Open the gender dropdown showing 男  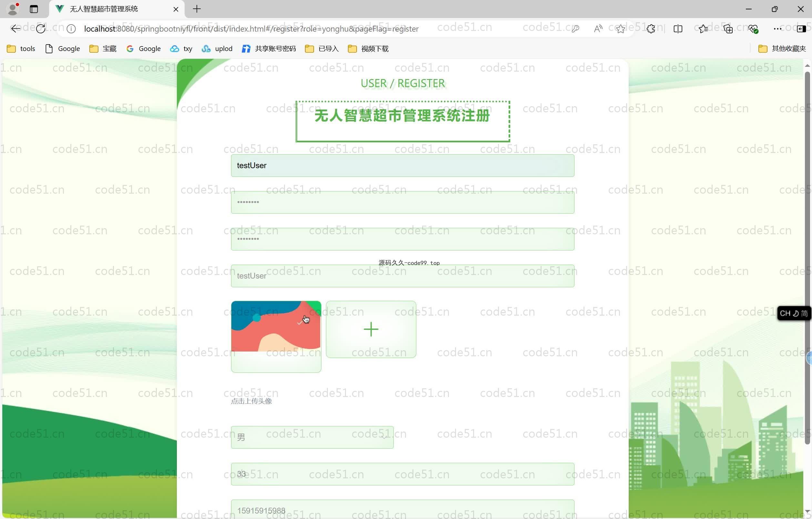tap(312, 437)
